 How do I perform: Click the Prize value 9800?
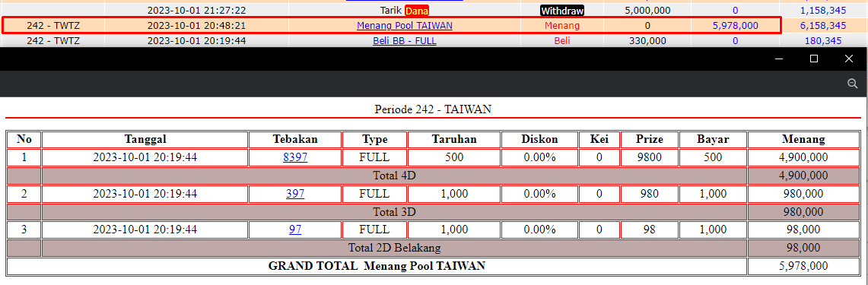(x=650, y=157)
